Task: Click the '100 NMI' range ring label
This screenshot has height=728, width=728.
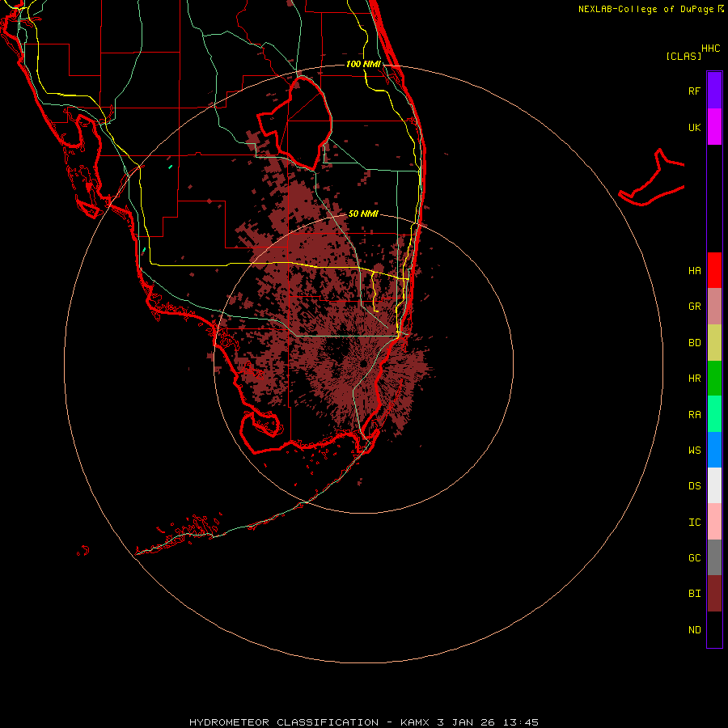Action: pyautogui.click(x=363, y=64)
